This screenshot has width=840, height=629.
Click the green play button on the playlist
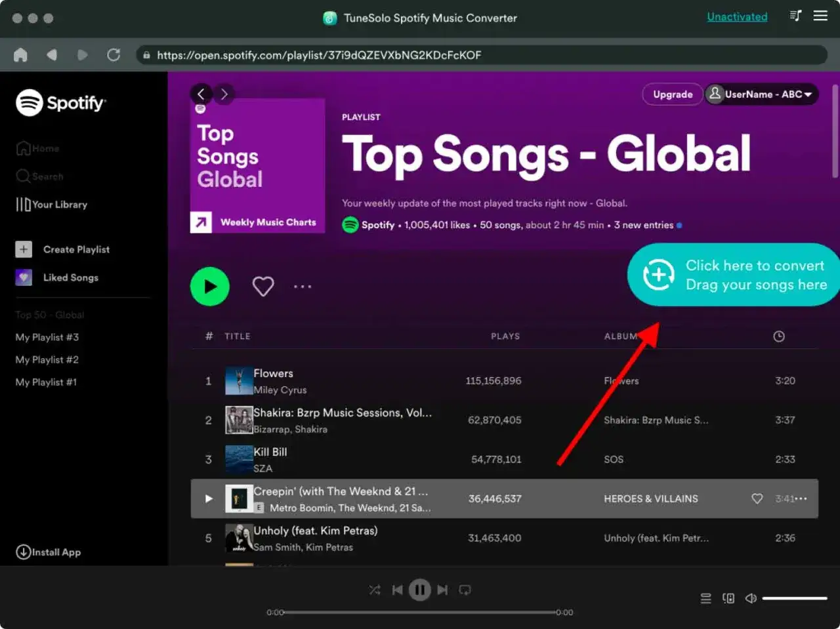(210, 286)
